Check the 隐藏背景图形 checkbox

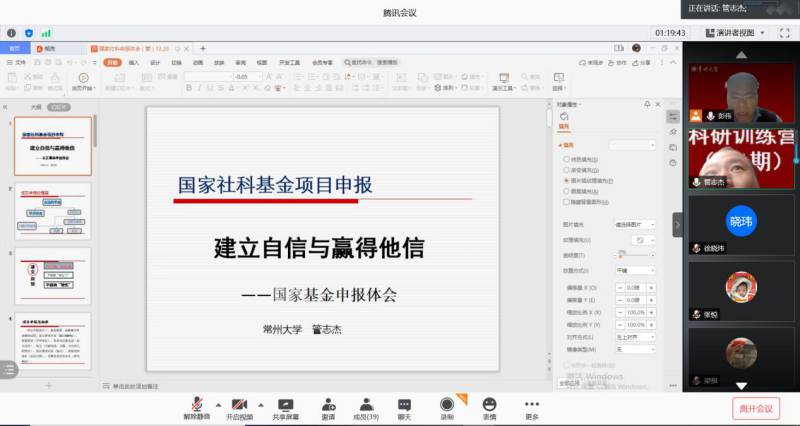pos(568,201)
